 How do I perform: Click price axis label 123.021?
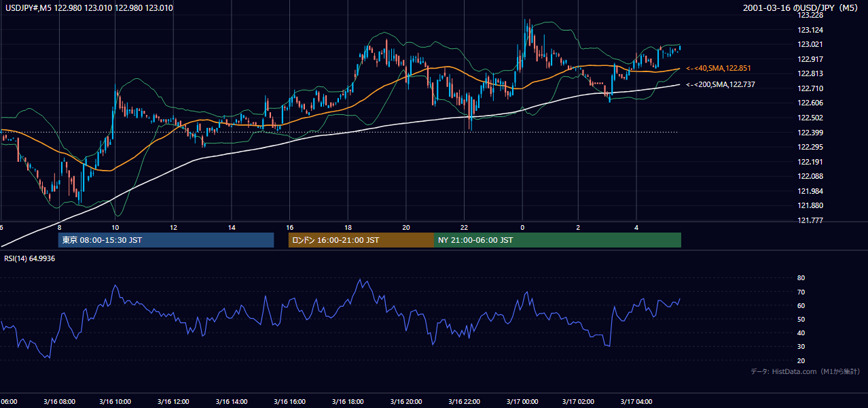click(x=810, y=45)
